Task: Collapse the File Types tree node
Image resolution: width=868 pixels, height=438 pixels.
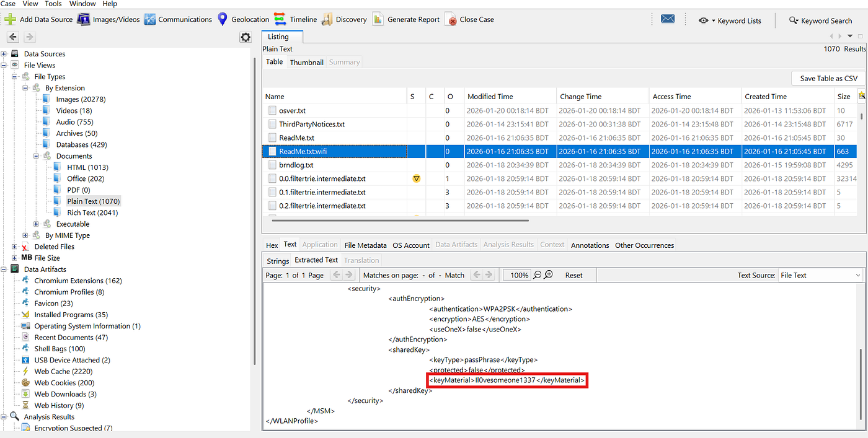Action: (15, 77)
